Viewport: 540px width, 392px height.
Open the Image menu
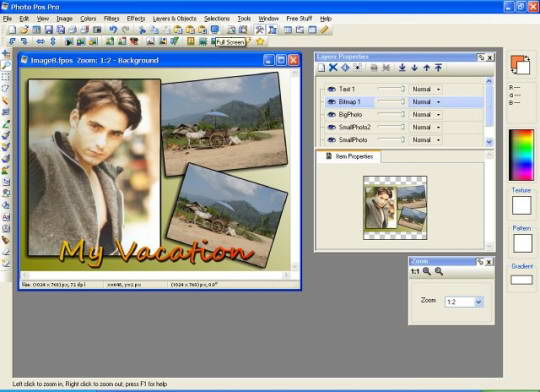click(x=64, y=19)
